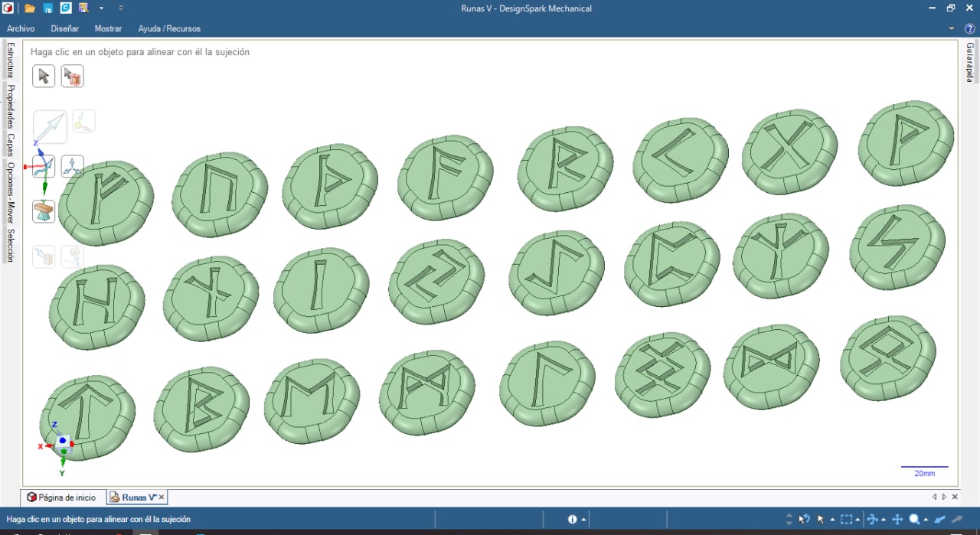
Task: Activate the Spin tool in the status bar
Action: click(x=873, y=519)
